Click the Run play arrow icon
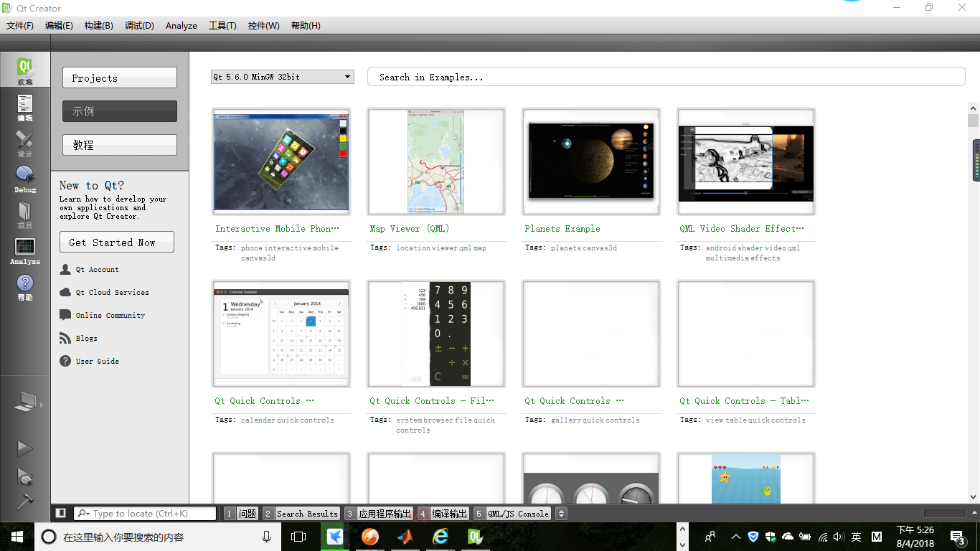 [x=25, y=448]
